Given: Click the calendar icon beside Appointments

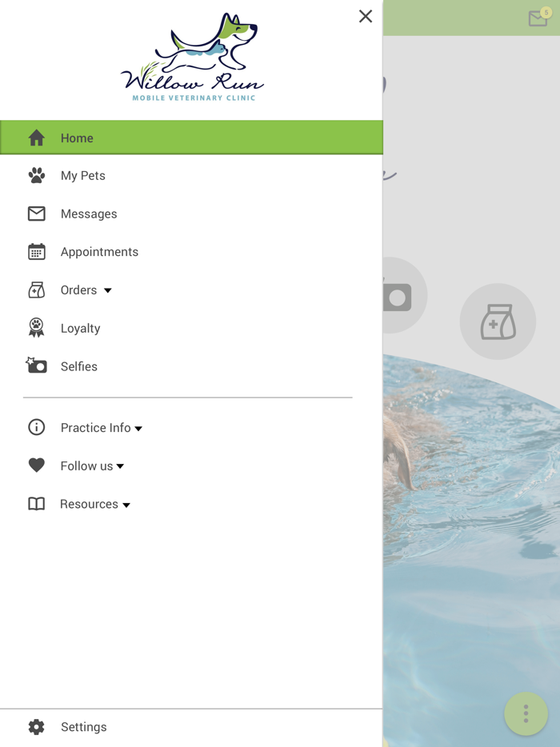Looking at the screenshot, I should (x=37, y=252).
